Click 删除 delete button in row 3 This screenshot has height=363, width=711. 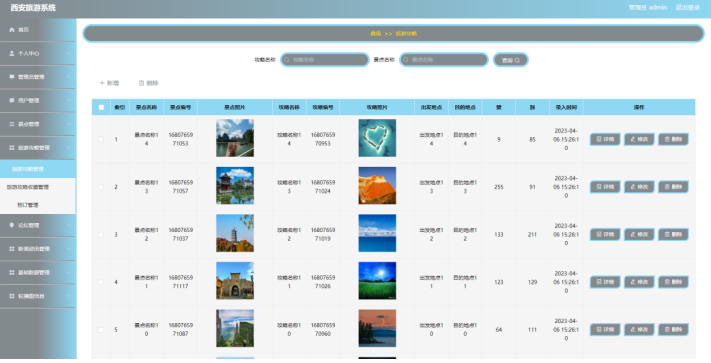(x=673, y=234)
